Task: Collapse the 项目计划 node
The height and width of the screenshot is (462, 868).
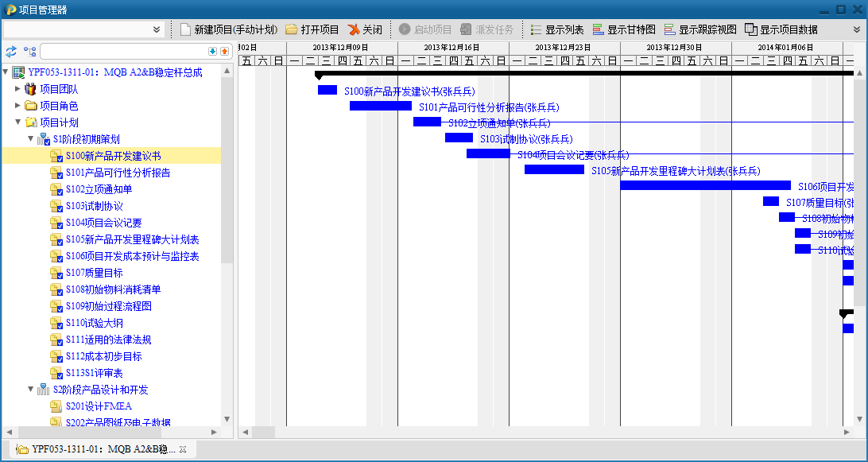Action: (x=17, y=122)
